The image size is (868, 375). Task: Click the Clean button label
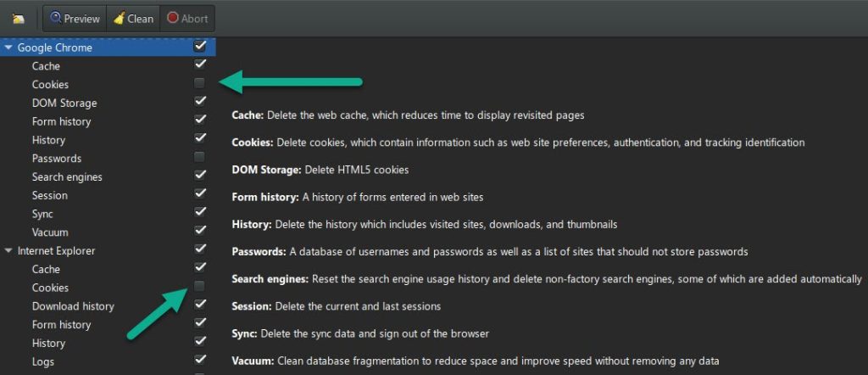click(x=140, y=19)
